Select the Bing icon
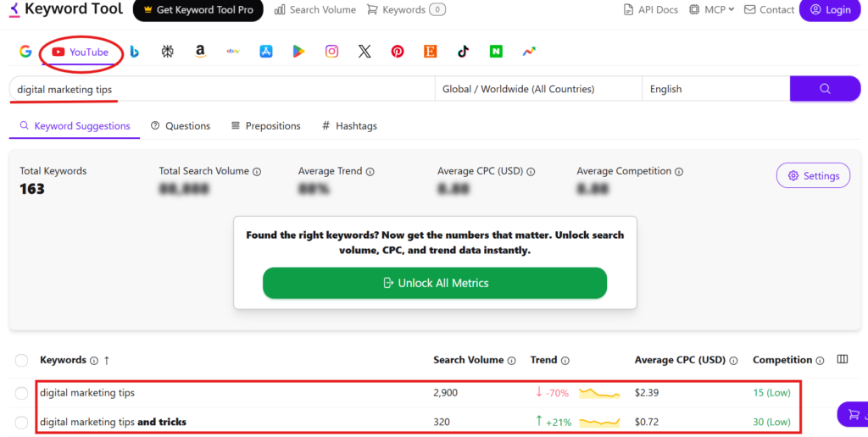 coord(135,52)
